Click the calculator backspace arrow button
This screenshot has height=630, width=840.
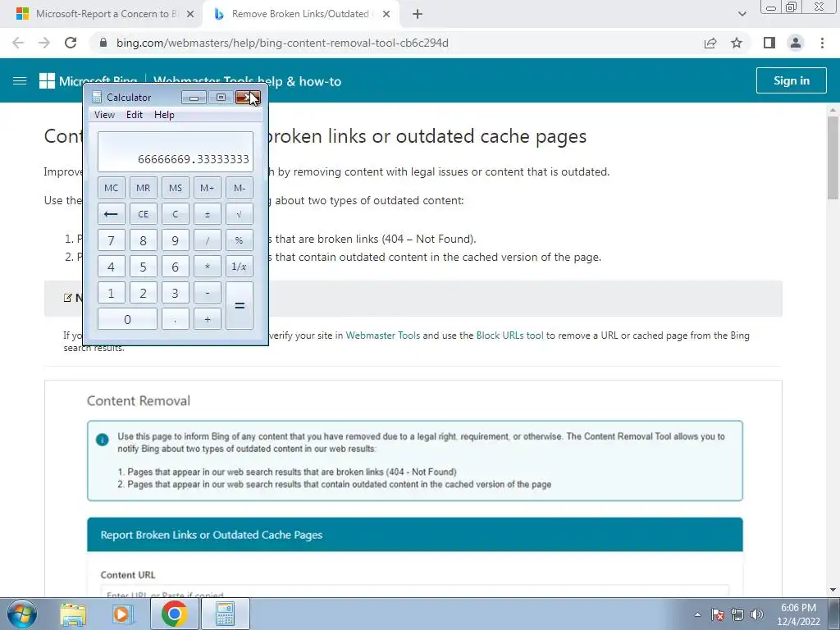tap(111, 214)
